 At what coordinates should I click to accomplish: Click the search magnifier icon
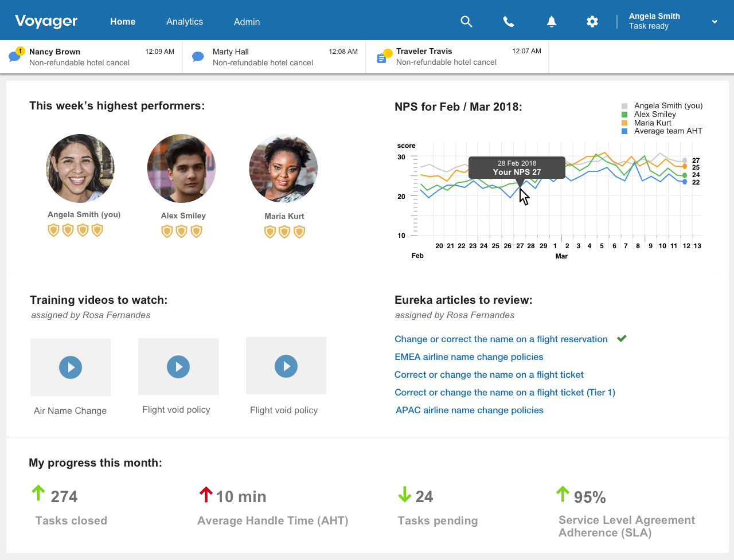pos(466,22)
